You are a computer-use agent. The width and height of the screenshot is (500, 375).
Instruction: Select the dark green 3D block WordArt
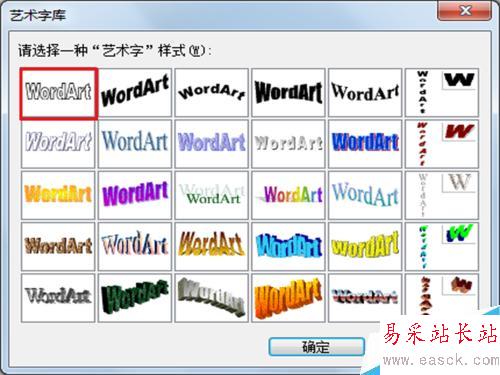pyautogui.click(x=135, y=298)
